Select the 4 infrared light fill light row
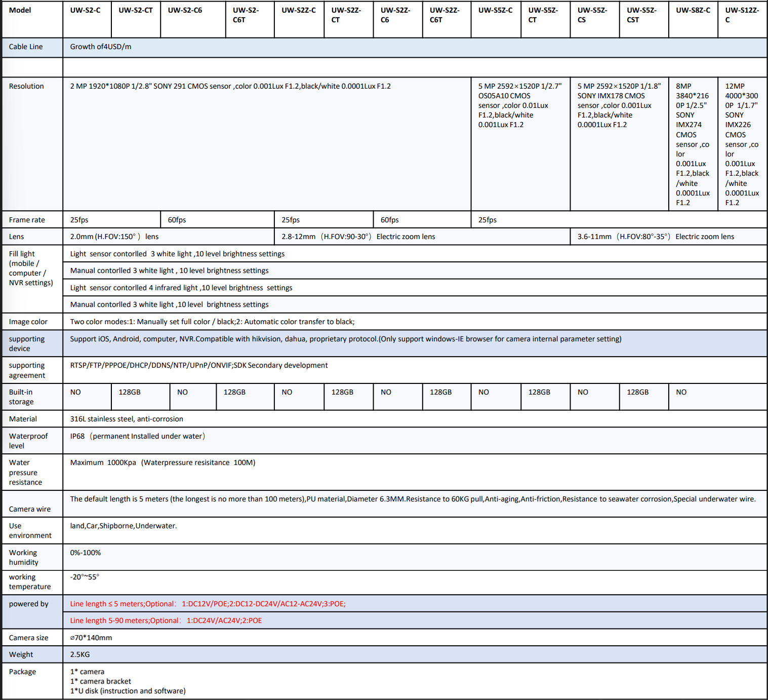Viewport: 768px width, 700px height. 181,288
